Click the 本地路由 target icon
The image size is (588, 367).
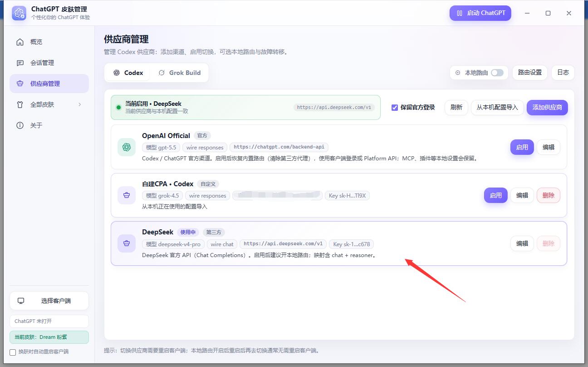pos(458,73)
